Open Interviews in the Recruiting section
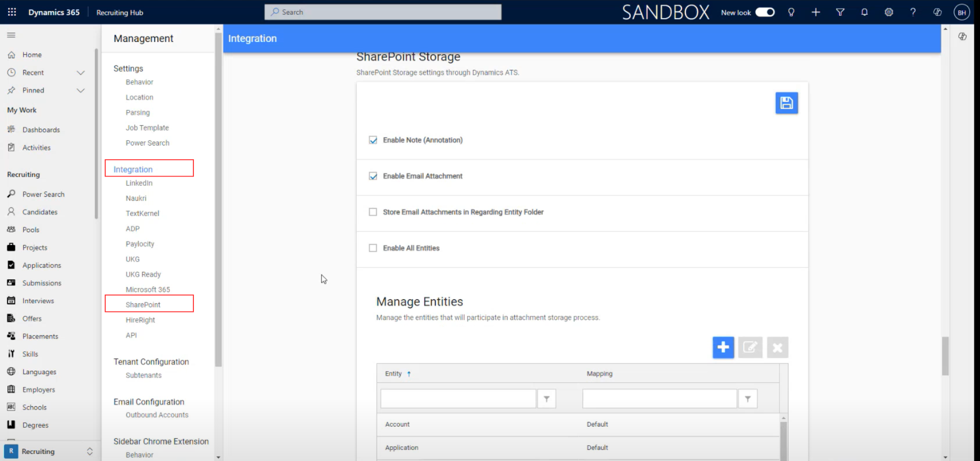The image size is (980, 461). coord(38,301)
